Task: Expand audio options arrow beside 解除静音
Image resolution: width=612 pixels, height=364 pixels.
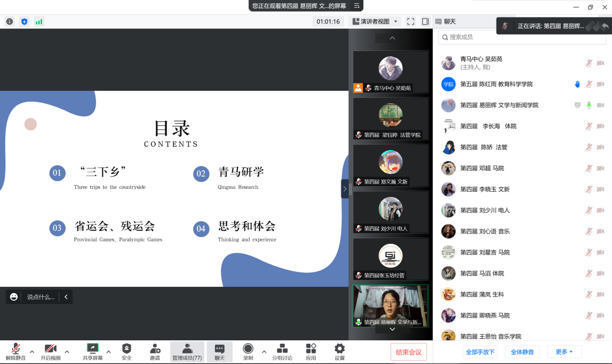Action: click(32, 351)
